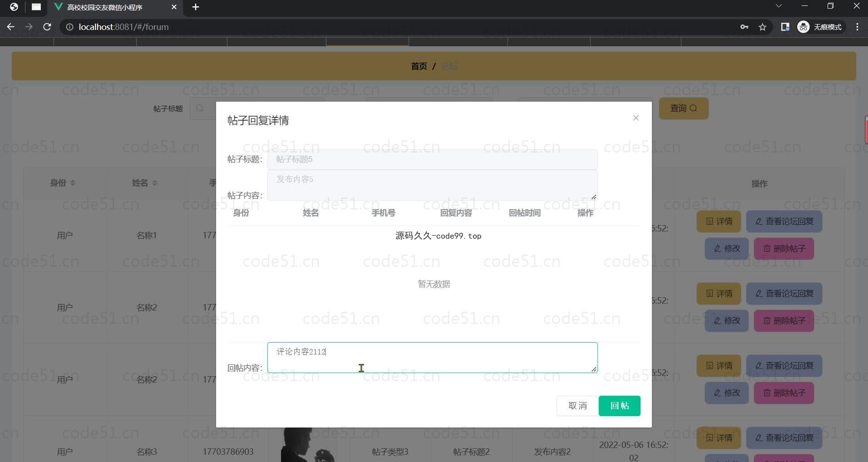This screenshot has height=462, width=868.
Task: Click 修改 in the second row
Action: tap(726, 320)
